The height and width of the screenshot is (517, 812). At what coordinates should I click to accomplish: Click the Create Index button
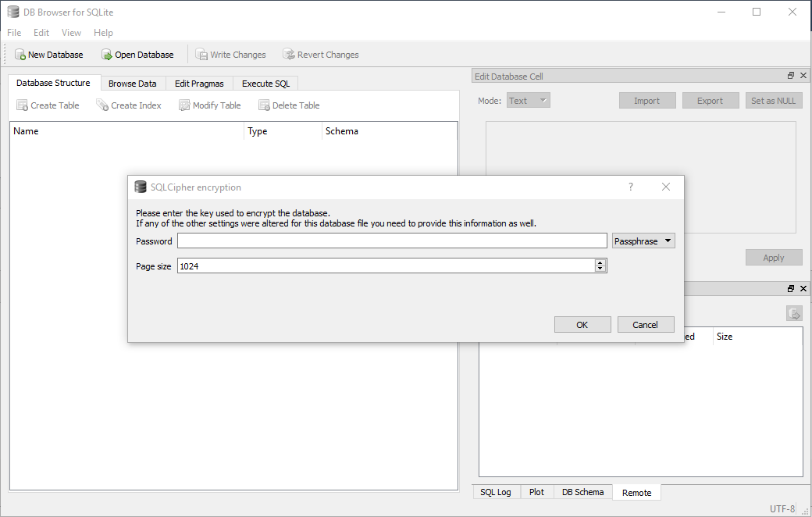click(129, 105)
